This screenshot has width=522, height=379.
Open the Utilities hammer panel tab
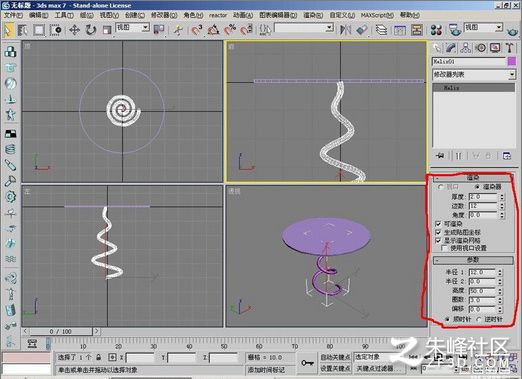pyautogui.click(x=509, y=48)
